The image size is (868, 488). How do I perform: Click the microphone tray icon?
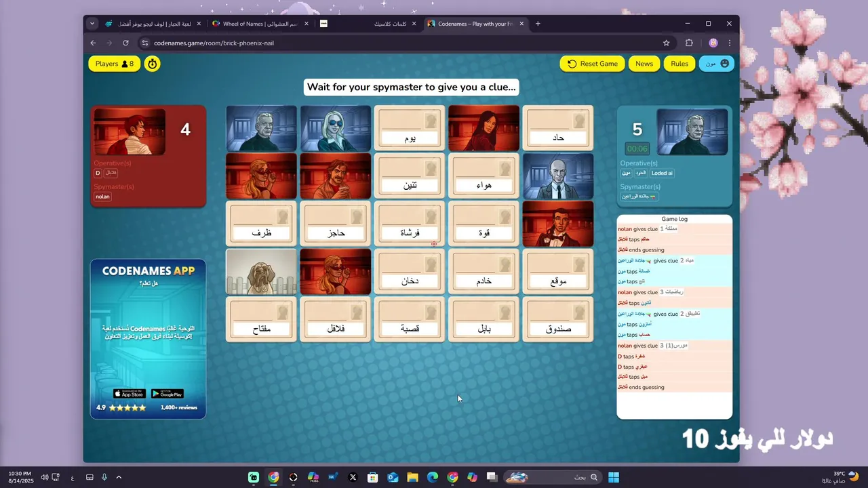coord(104,477)
